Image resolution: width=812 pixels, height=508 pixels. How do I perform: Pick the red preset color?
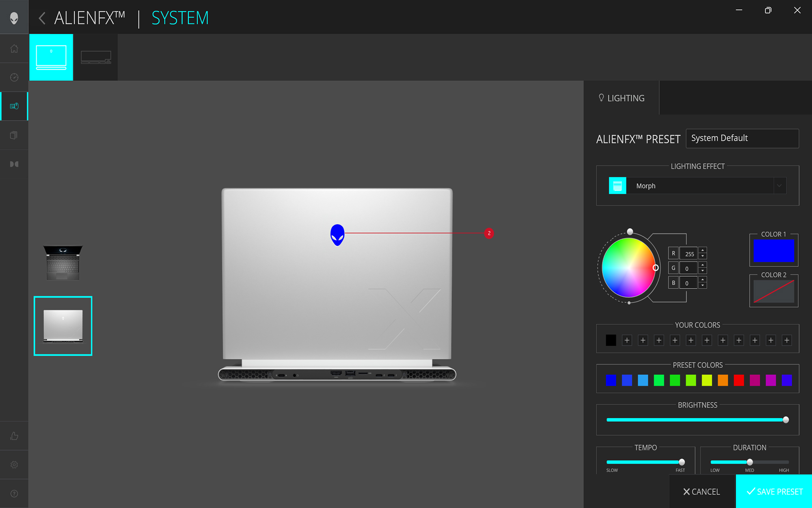(739, 380)
